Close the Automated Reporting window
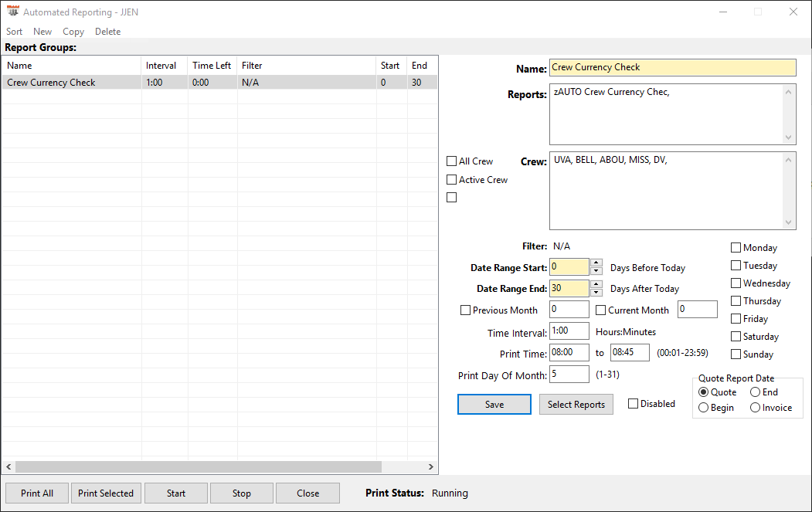 point(793,12)
